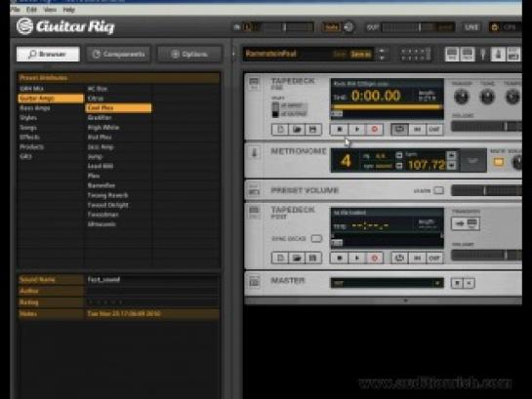This screenshot has width=532, height=399.
Task: Stop playback in Tapedeck Post
Action: tap(340, 258)
